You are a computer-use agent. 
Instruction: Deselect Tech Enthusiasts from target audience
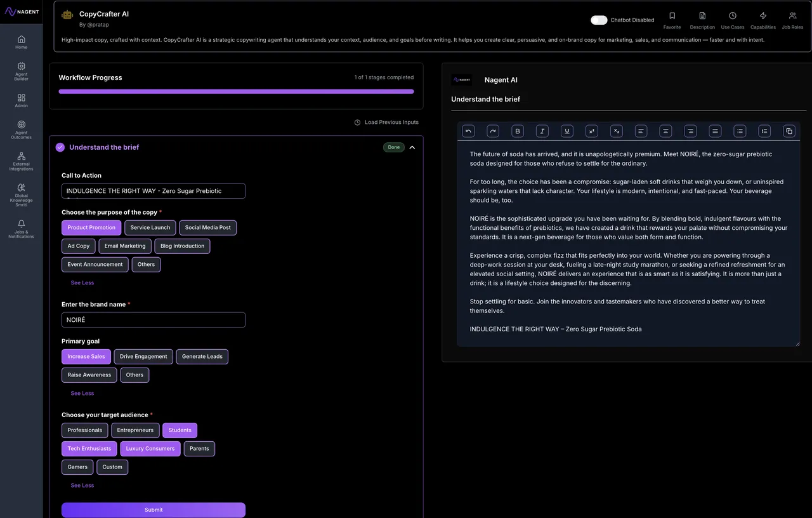[x=89, y=449]
